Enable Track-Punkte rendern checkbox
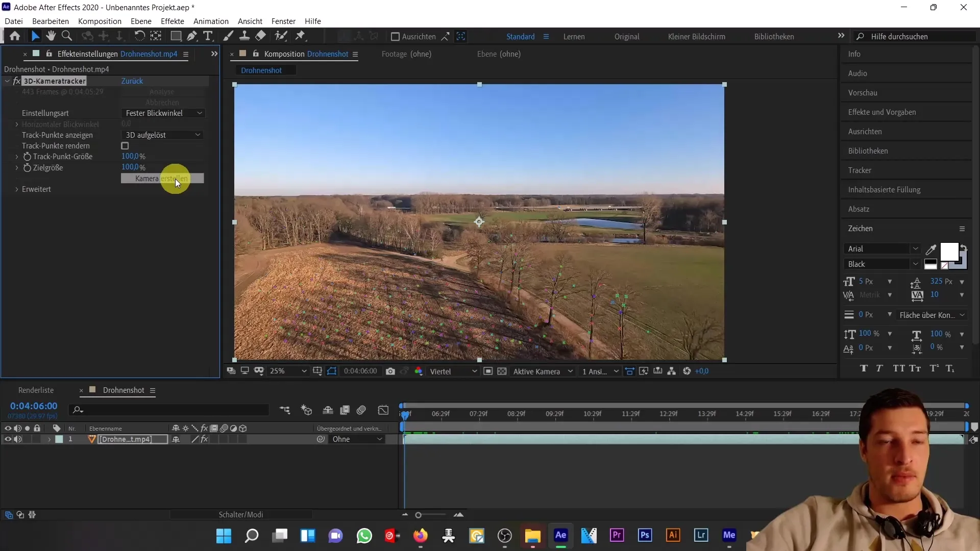 pos(125,146)
